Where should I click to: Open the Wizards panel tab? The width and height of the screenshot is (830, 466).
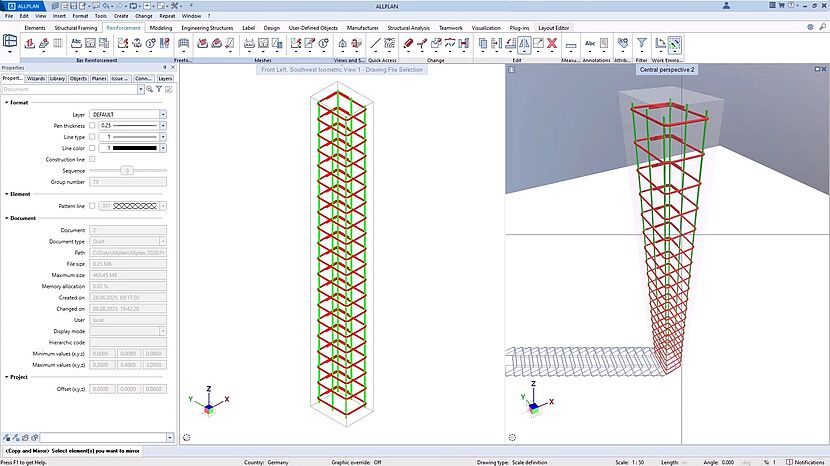(36, 77)
